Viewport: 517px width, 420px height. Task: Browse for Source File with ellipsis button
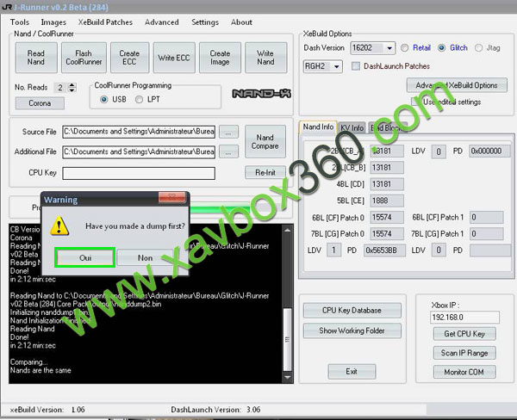coord(228,132)
